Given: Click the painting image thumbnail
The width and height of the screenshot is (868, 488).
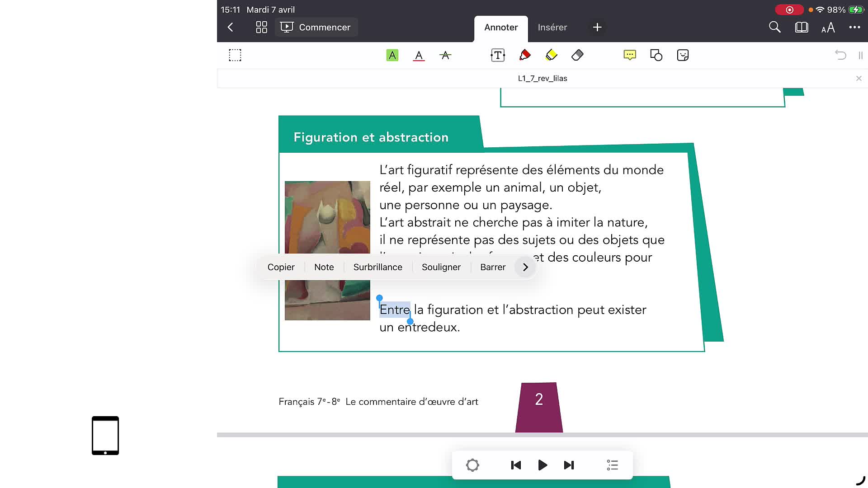Looking at the screenshot, I should pos(327,217).
